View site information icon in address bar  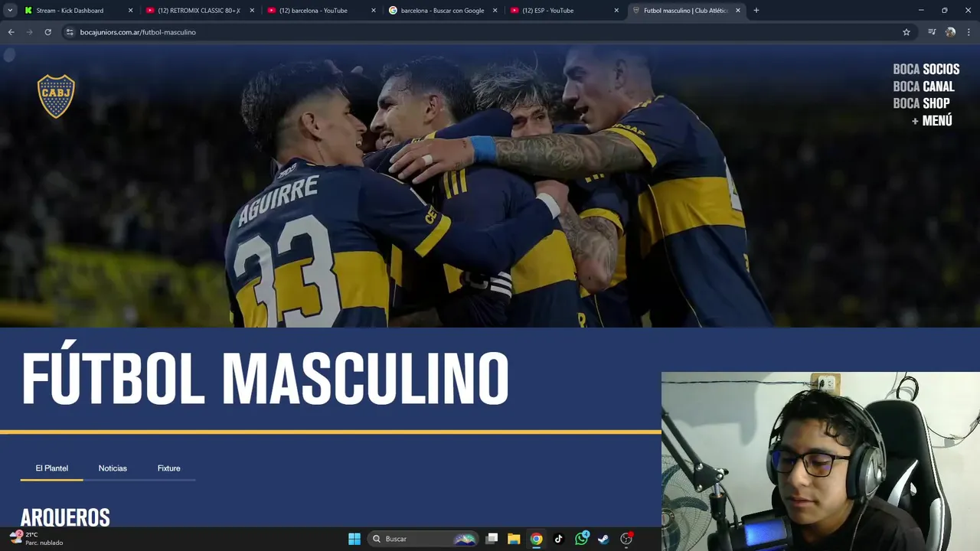(x=70, y=32)
